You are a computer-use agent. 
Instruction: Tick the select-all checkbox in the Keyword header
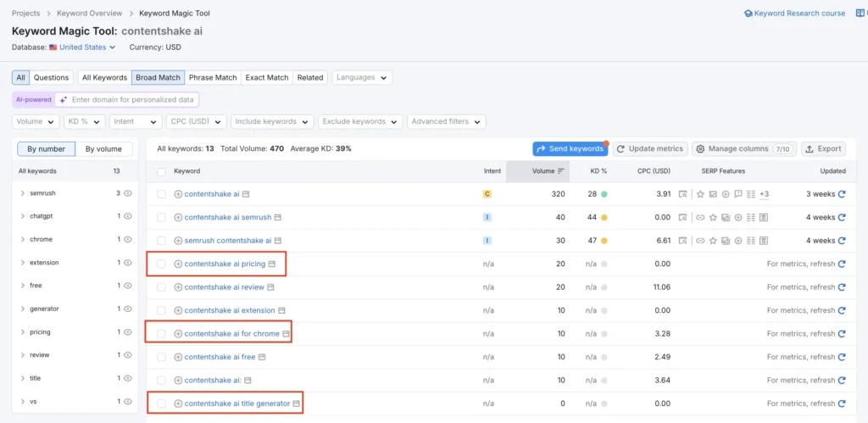(161, 171)
